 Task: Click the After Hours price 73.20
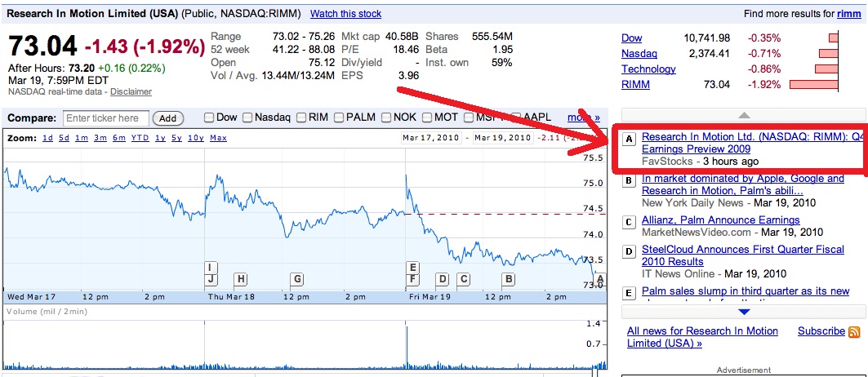click(x=82, y=69)
